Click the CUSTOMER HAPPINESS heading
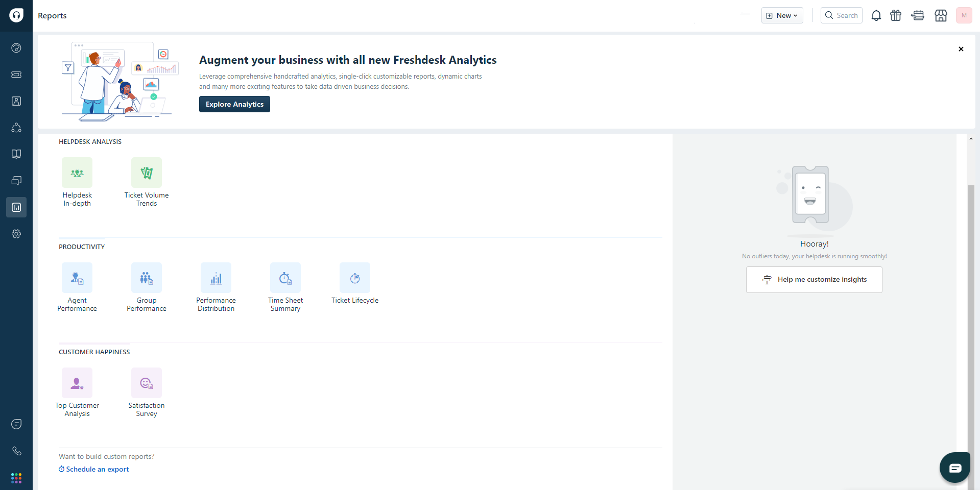 tap(94, 352)
